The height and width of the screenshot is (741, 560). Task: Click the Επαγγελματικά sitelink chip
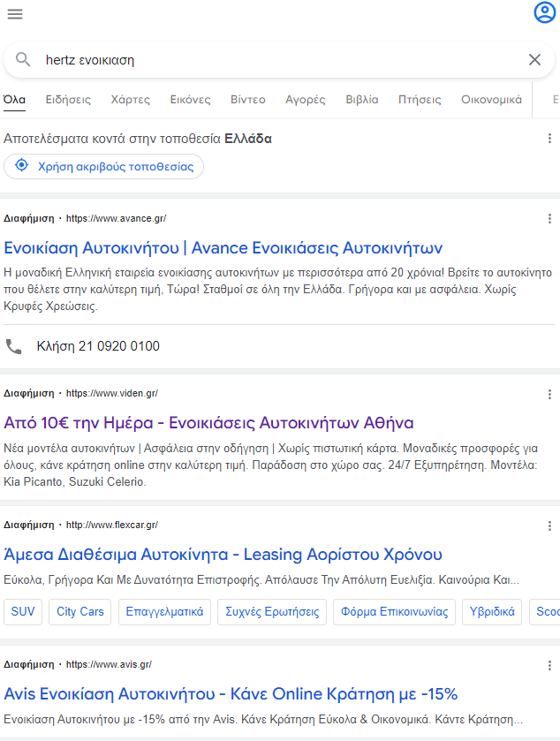coord(165,611)
